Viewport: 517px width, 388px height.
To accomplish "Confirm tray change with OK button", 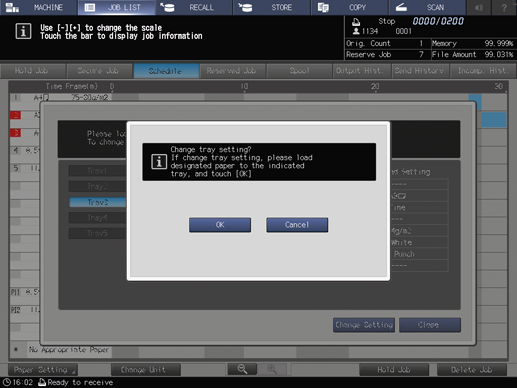I will pyautogui.click(x=220, y=225).
